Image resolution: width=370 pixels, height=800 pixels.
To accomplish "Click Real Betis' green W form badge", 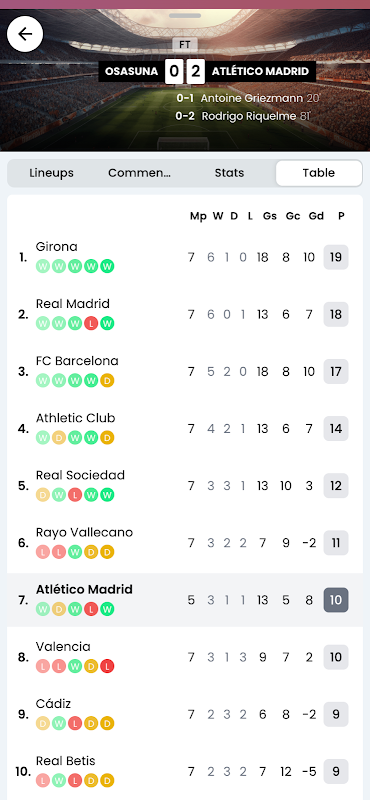I will pos(59,781).
